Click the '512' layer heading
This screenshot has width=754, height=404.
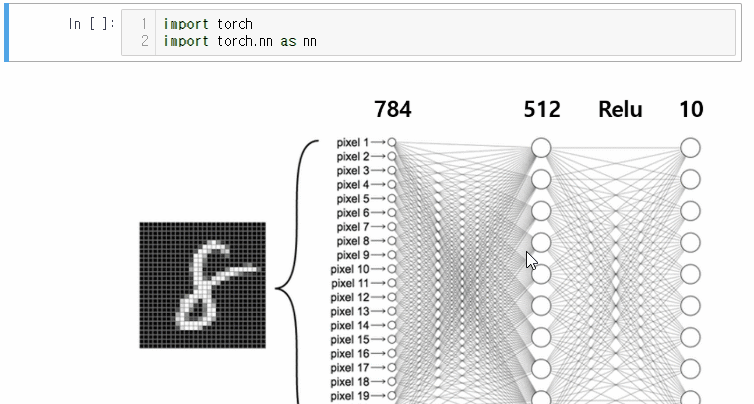tap(542, 109)
